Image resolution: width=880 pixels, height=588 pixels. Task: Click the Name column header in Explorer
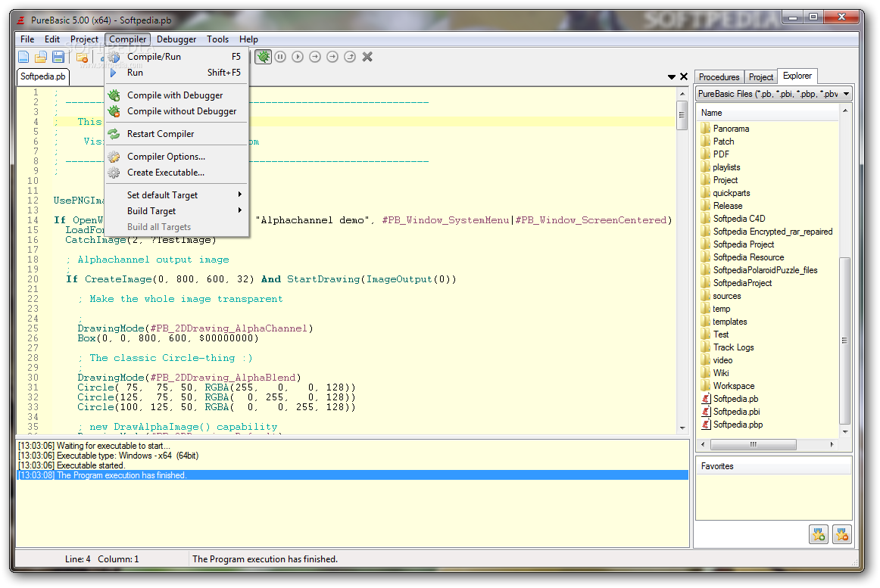769,113
